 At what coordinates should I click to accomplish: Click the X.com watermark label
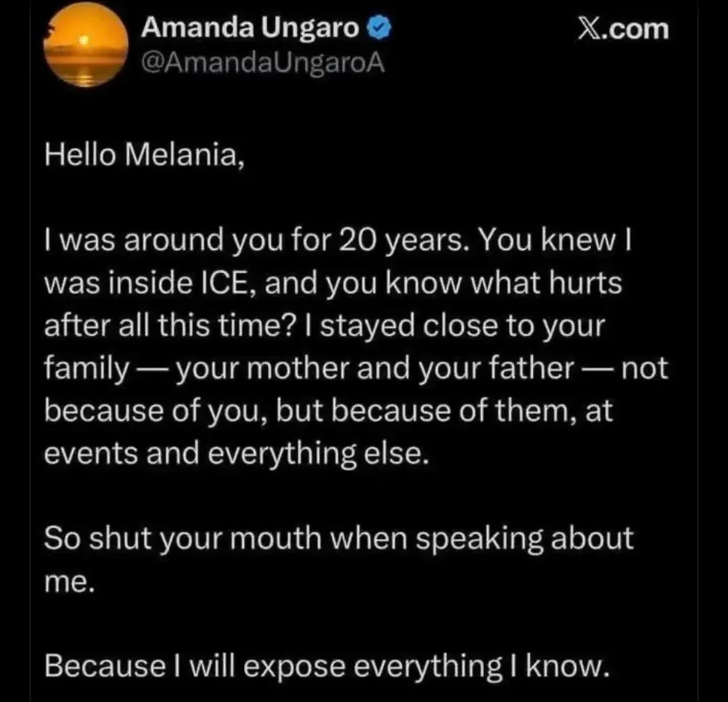pyautogui.click(x=620, y=28)
